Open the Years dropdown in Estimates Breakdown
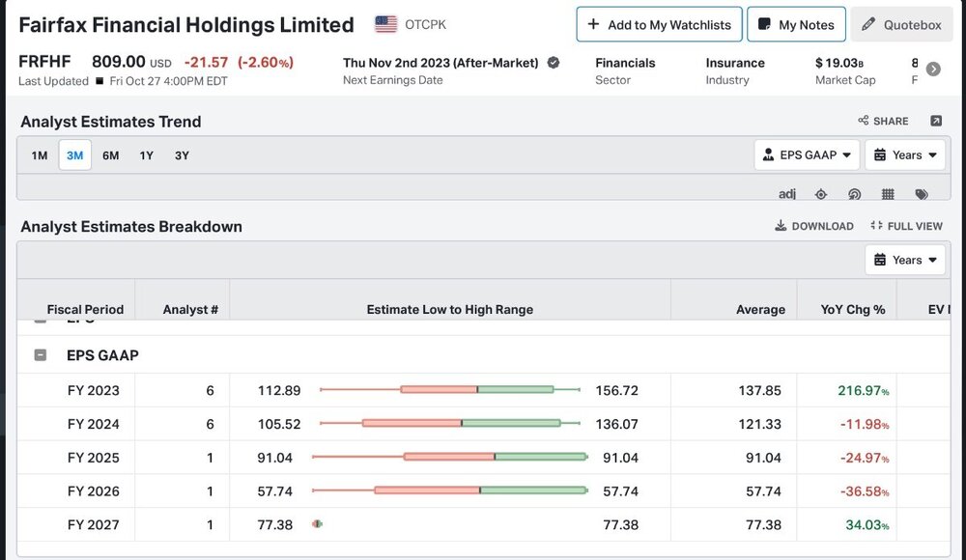Viewport: 966px width, 560px height. coord(905,260)
